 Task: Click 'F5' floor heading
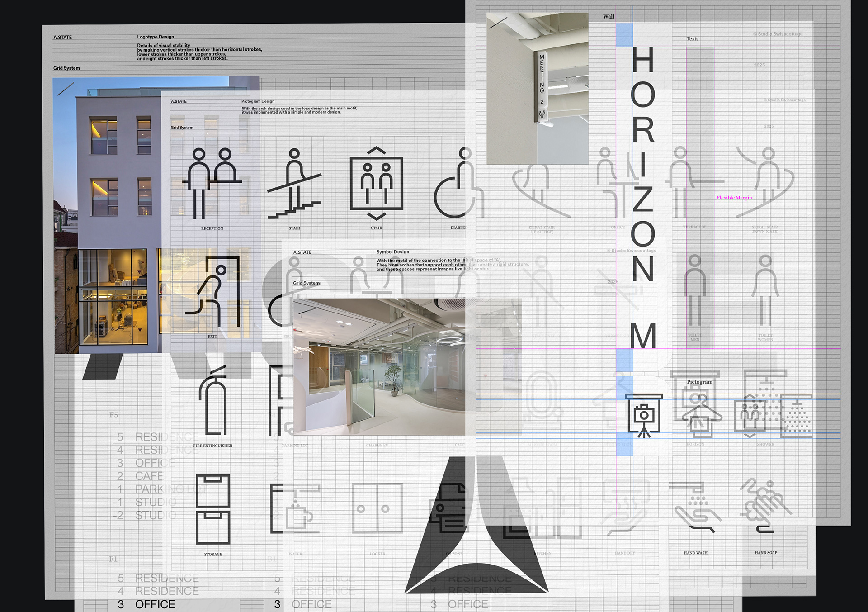click(113, 415)
